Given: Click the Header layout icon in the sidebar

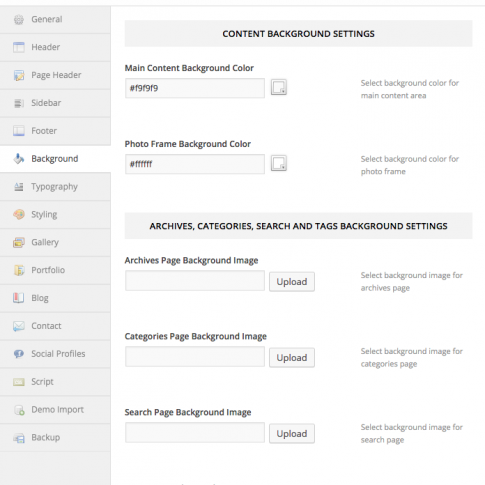Looking at the screenshot, I should [x=19, y=47].
